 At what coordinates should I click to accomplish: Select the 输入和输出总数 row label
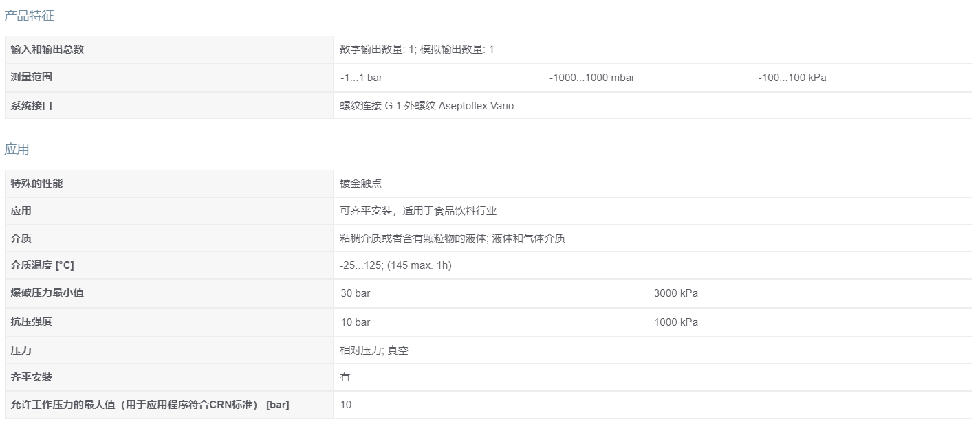pos(47,49)
